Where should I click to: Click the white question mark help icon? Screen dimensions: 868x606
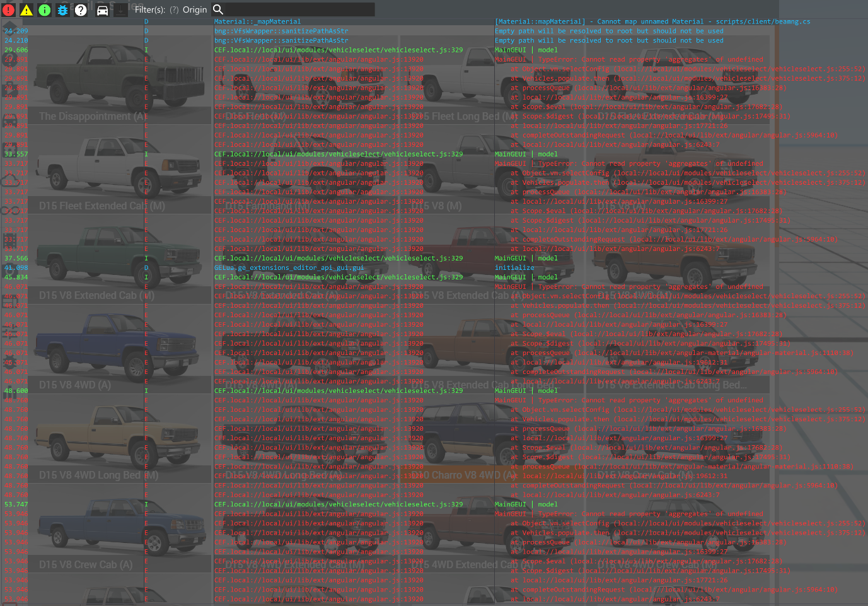(x=81, y=10)
